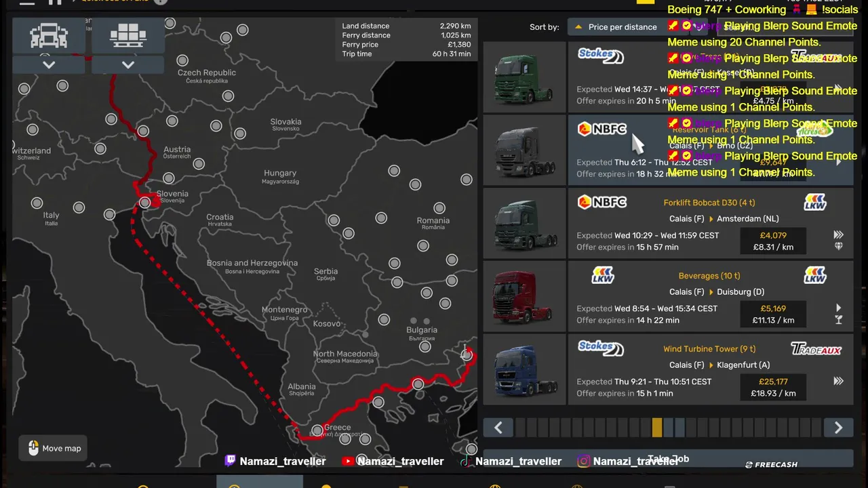The image size is (868, 488).
Task: Click Calais (F) to Klagenfurt (A) route
Action: pyautogui.click(x=719, y=365)
